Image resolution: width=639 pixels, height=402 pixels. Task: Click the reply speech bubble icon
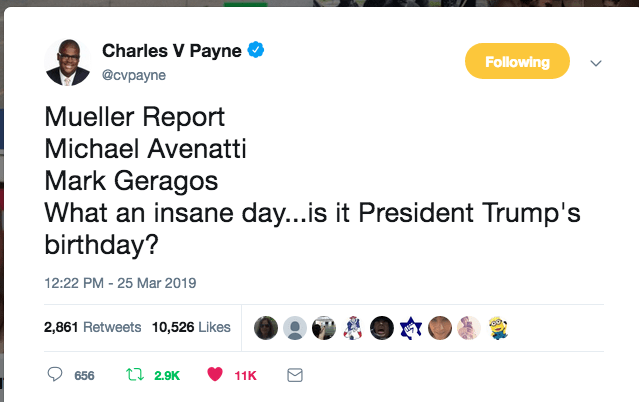(x=56, y=375)
